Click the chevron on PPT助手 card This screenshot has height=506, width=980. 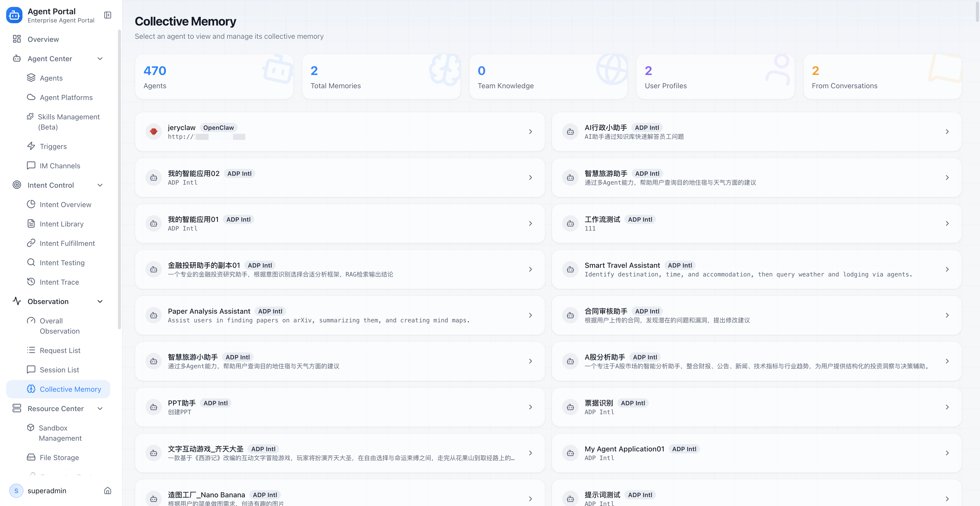pyautogui.click(x=530, y=407)
